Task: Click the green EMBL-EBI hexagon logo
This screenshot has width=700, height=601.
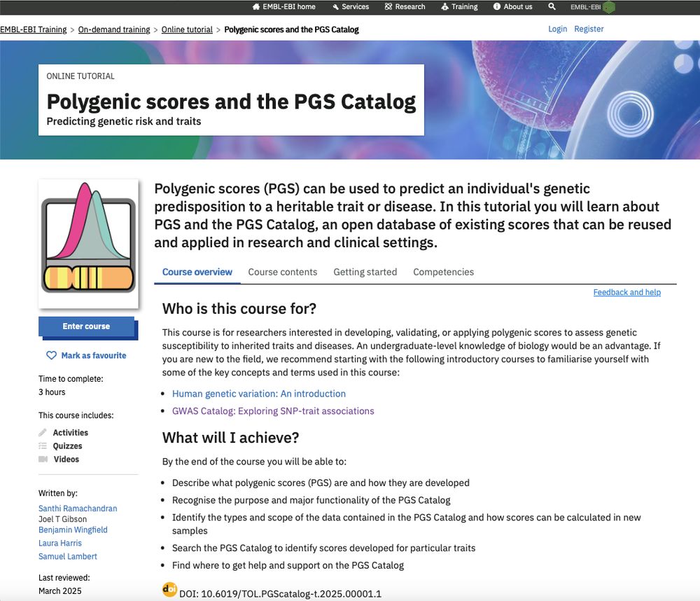Action: [609, 7]
